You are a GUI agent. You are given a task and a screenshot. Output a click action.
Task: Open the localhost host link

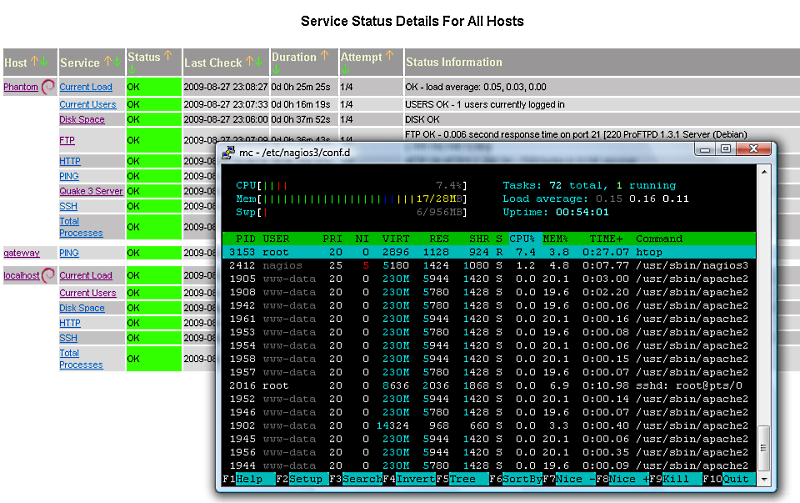click(x=21, y=275)
